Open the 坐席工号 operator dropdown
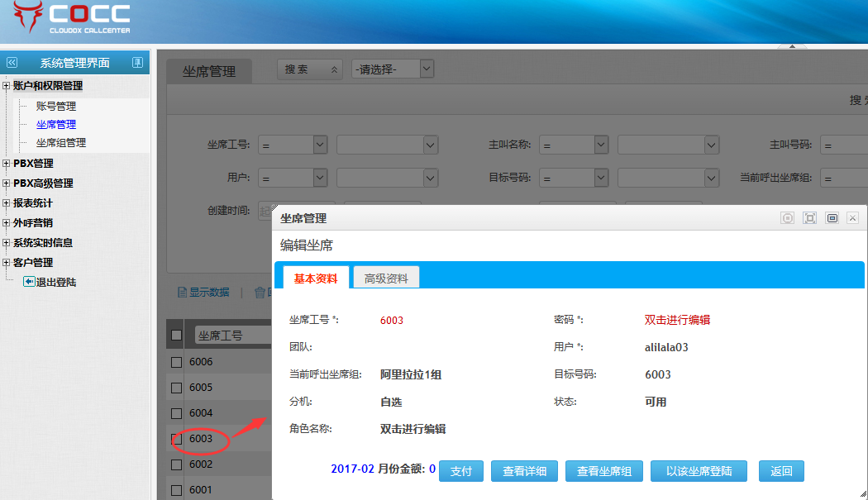The width and height of the screenshot is (868, 500). pos(293,145)
